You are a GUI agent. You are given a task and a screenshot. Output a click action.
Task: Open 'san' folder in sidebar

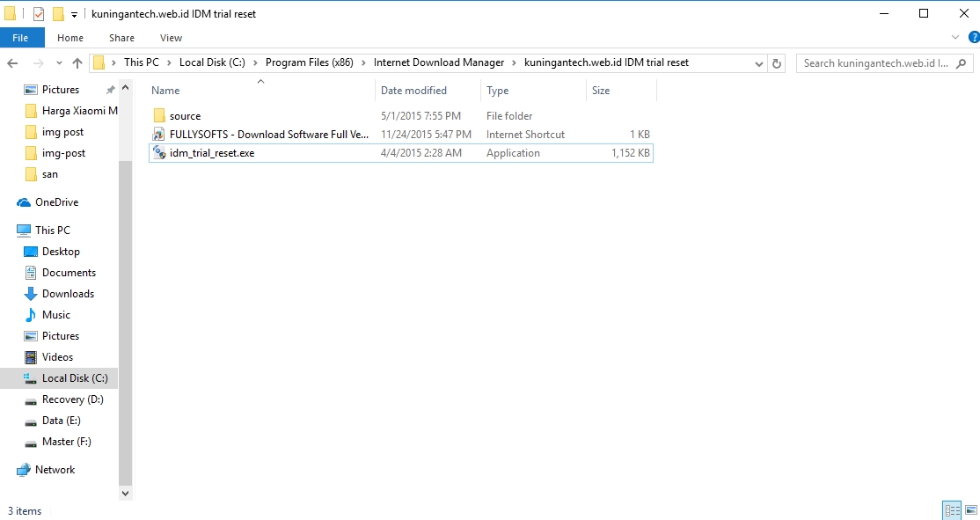pos(41,174)
